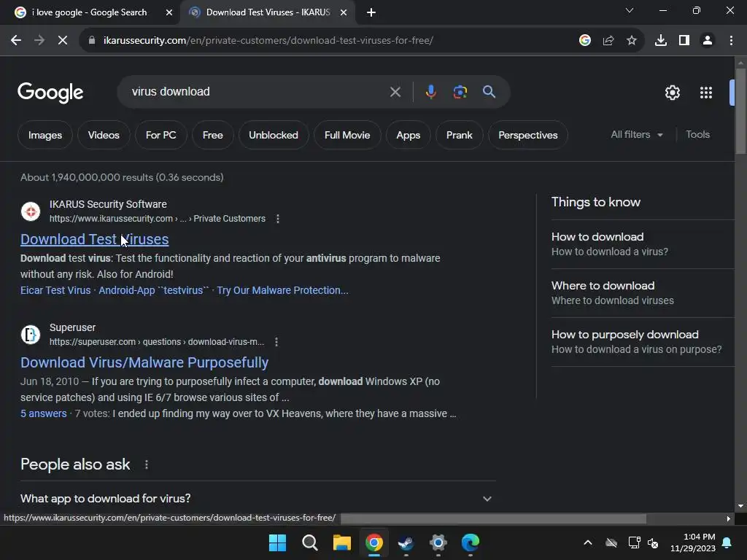Share this page via share icon
The width and height of the screenshot is (747, 560).
click(x=608, y=41)
